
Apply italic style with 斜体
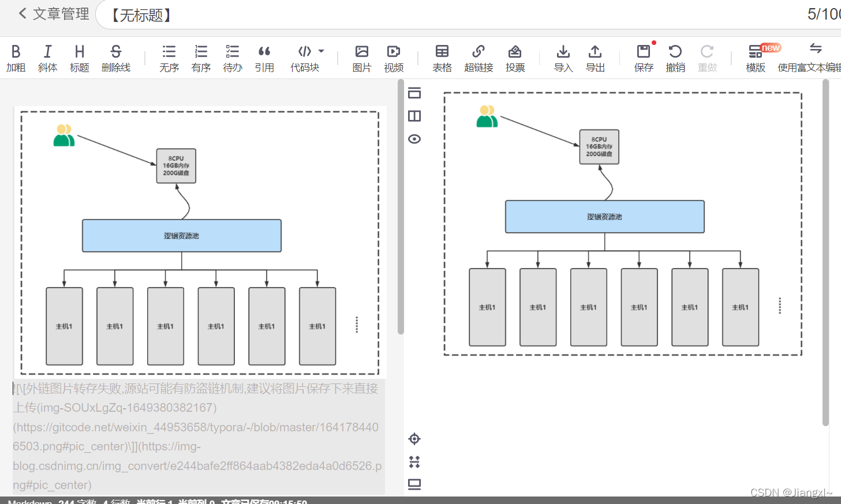click(x=47, y=59)
